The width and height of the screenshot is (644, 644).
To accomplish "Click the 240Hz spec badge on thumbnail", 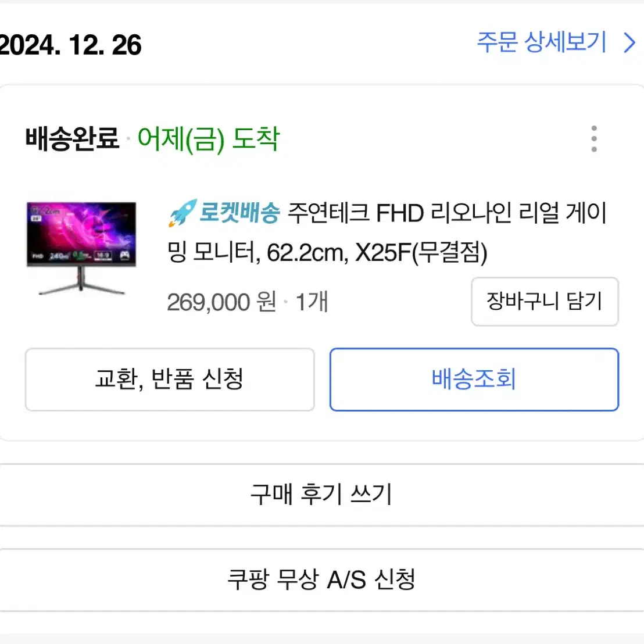I will click(x=59, y=256).
